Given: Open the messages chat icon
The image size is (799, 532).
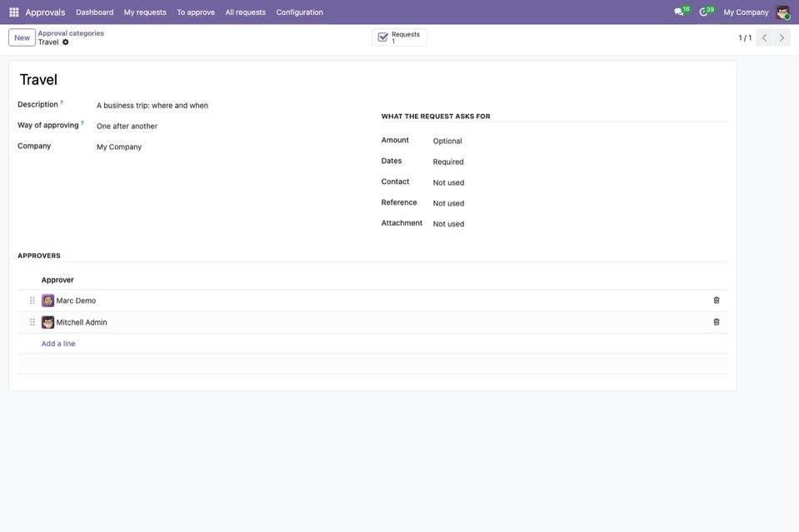Looking at the screenshot, I should tap(679, 12).
